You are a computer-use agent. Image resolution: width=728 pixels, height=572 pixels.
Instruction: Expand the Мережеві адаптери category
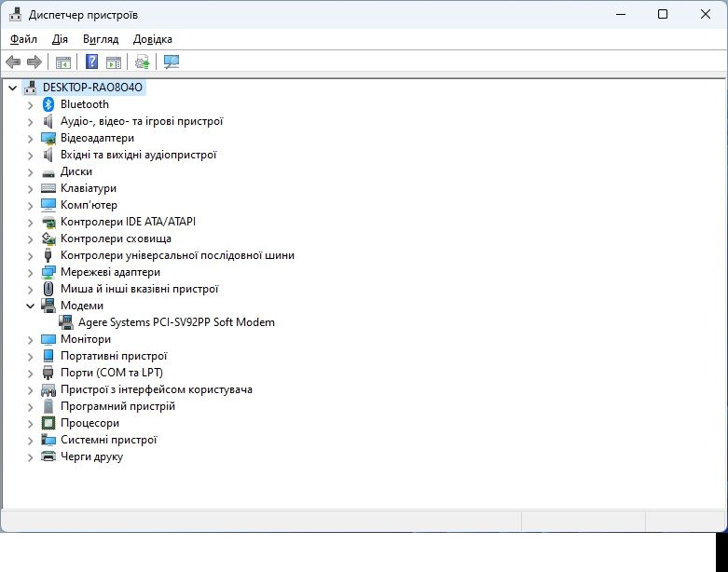pyautogui.click(x=30, y=272)
